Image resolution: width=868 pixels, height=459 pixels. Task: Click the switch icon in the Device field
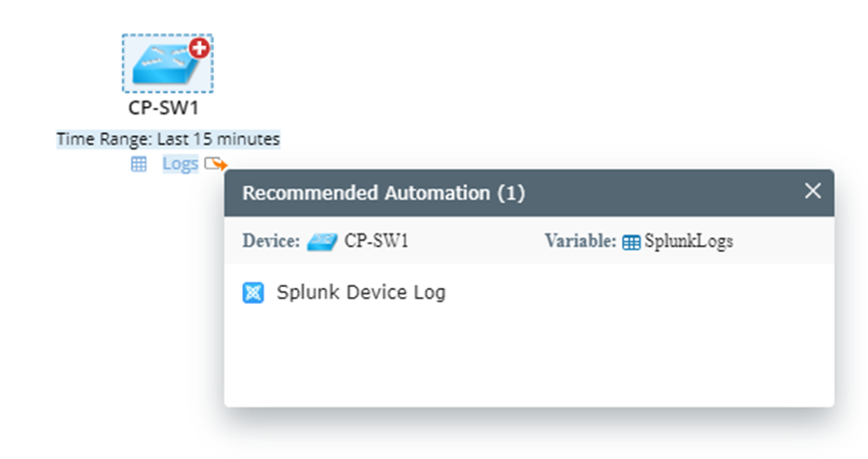point(321,242)
